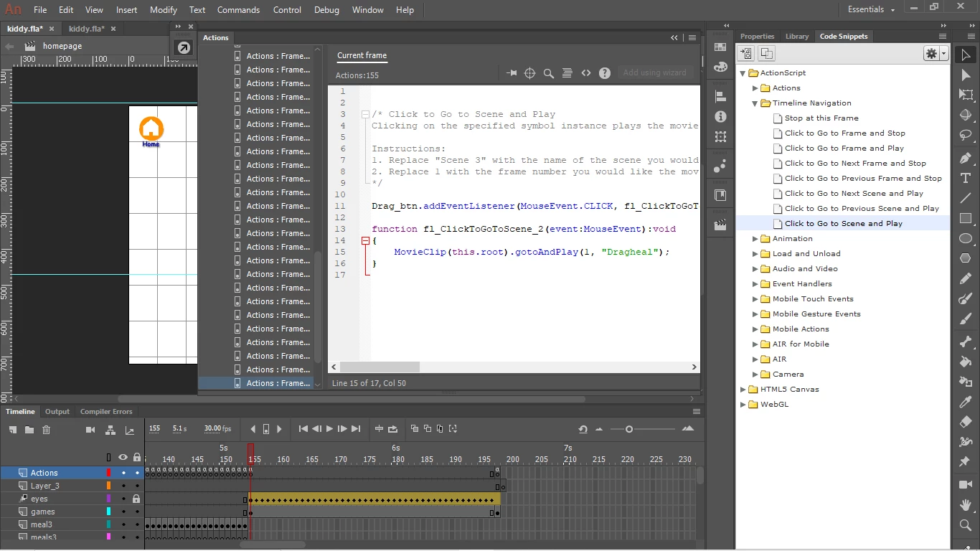Screen dimensions: 980x551
Task: Select the Eraser tool
Action: coord(966,422)
